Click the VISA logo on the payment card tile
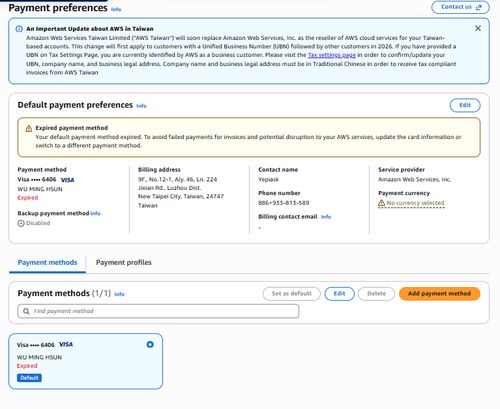 pos(66,344)
